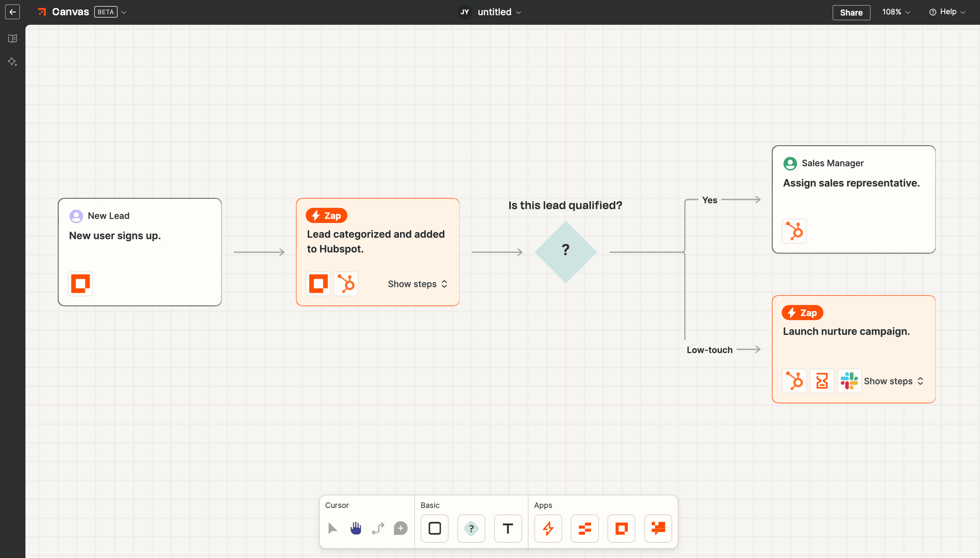This screenshot has height=558, width=980.
Task: Select the Hand tool in Cursor toolbar
Action: point(355,528)
